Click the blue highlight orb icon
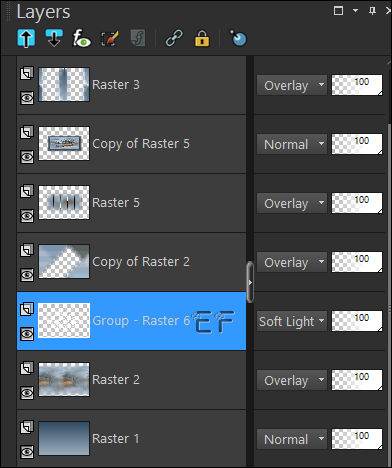This screenshot has width=392, height=468. click(x=238, y=38)
